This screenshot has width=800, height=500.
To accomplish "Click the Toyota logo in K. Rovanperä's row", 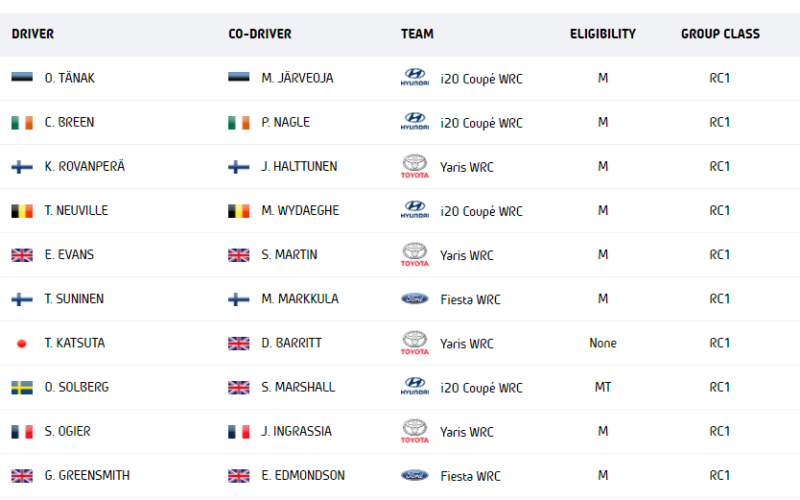I will [414, 166].
